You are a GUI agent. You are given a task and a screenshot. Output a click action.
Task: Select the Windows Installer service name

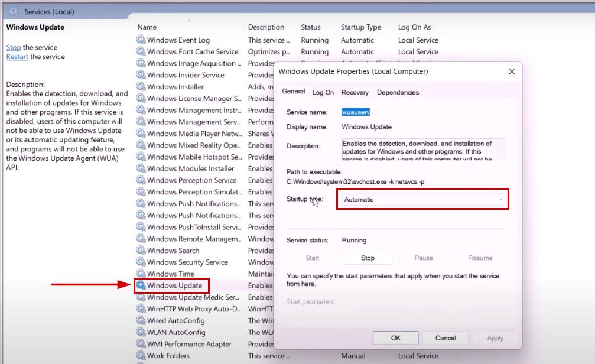click(175, 87)
